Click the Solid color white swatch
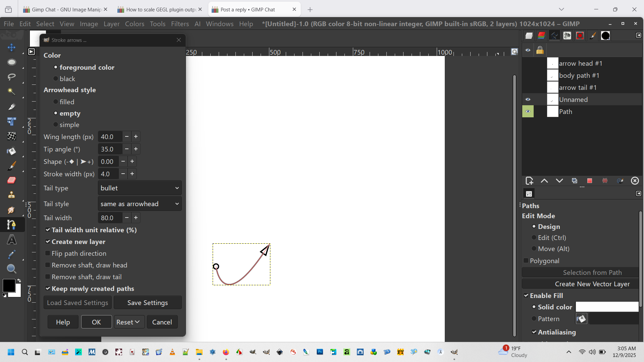The image size is (644, 362). click(x=607, y=307)
